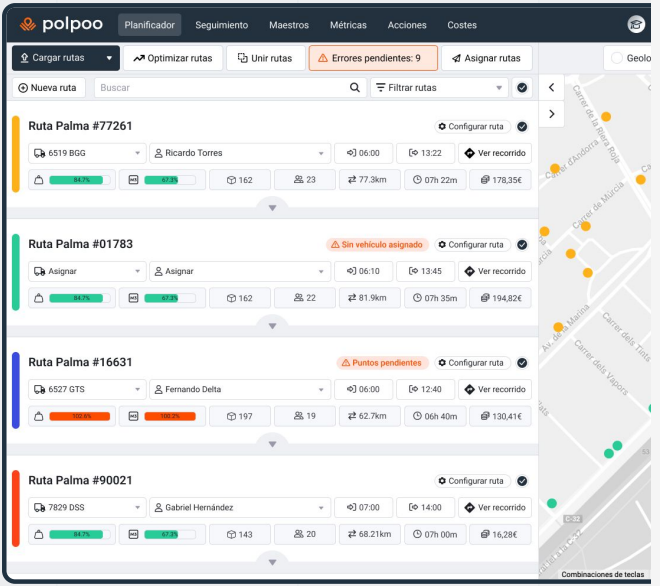The width and height of the screenshot is (660, 586).
Task: Click the Sin vehículo asignado warning badge
Action: (x=377, y=245)
